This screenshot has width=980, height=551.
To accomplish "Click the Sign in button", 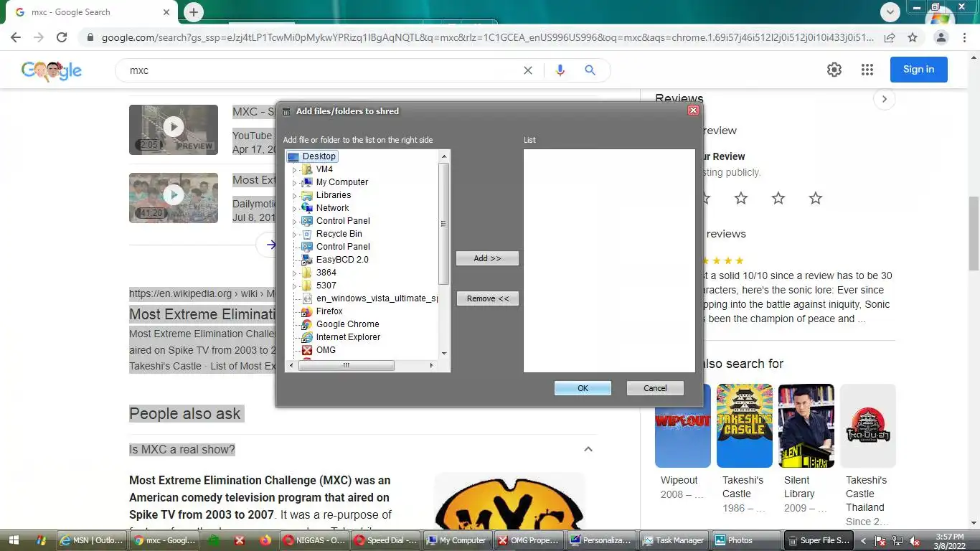I will pyautogui.click(x=919, y=70).
